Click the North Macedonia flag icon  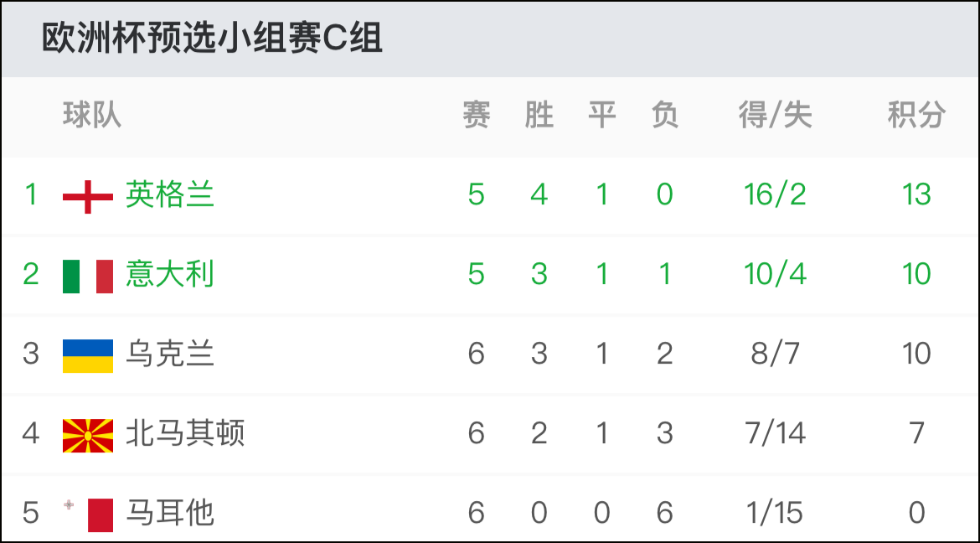click(x=87, y=436)
